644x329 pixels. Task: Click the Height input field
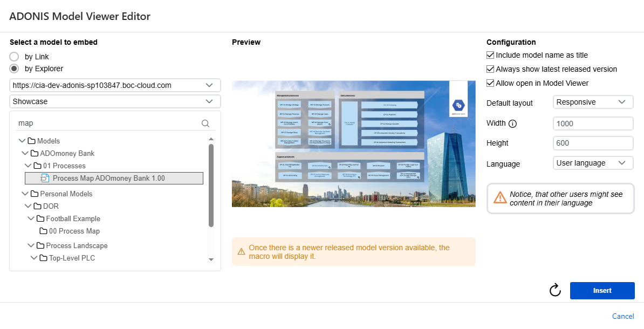coord(593,143)
